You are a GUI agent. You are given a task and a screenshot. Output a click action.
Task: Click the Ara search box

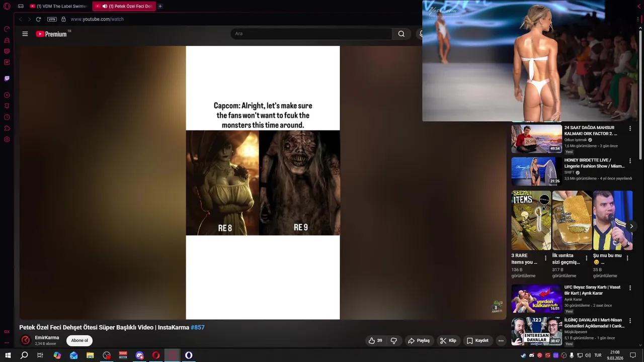tap(311, 34)
